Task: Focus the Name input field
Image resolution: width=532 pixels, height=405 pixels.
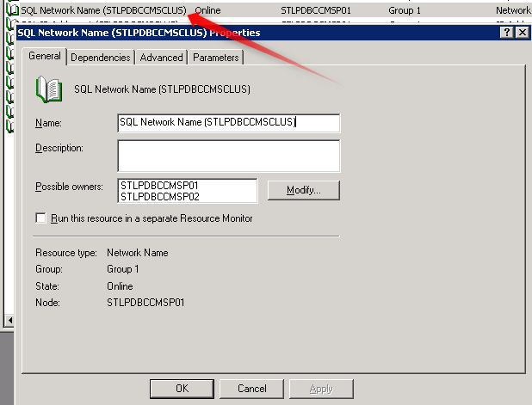Action: [x=228, y=123]
